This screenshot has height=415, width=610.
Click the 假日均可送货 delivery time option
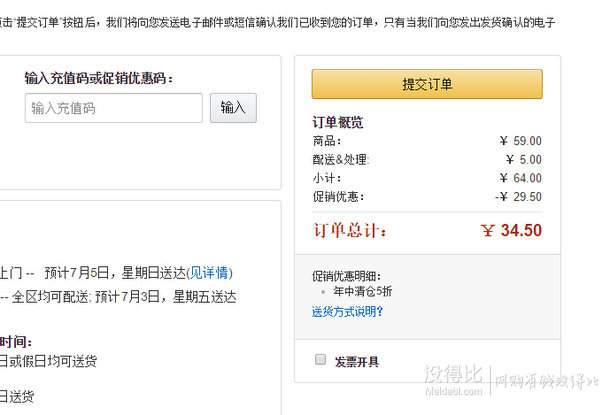49,361
